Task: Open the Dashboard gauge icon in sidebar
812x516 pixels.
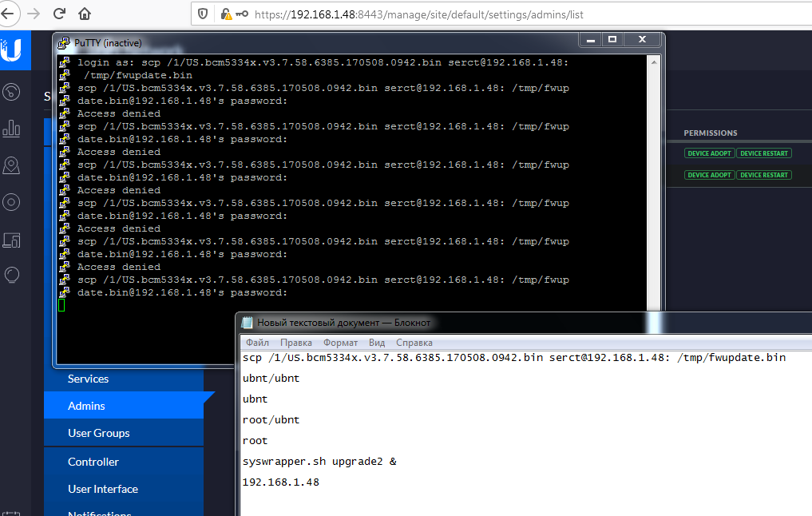Action: click(12, 92)
